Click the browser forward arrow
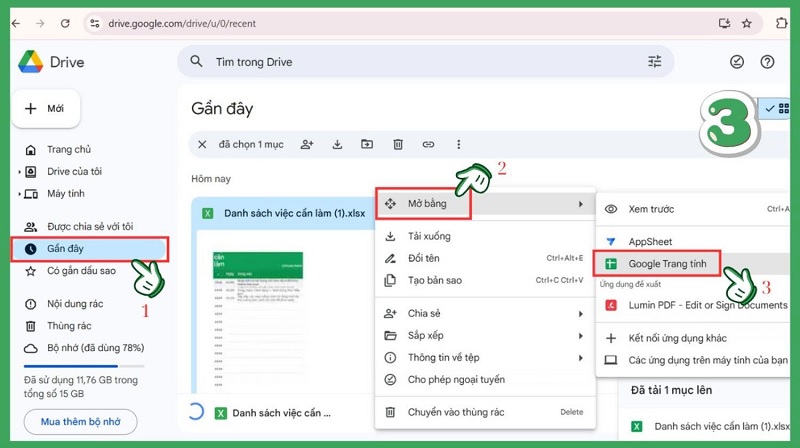The image size is (800, 448). pos(40,23)
